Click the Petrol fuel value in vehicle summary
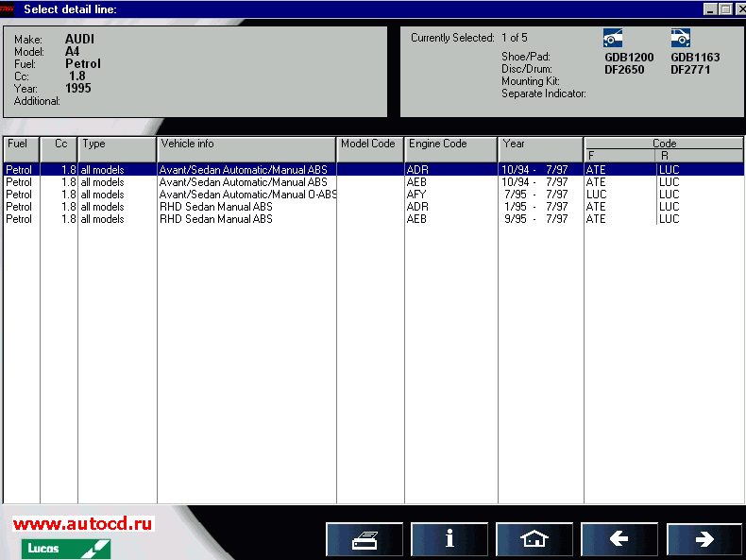This screenshot has height=560, width=746. [x=83, y=64]
